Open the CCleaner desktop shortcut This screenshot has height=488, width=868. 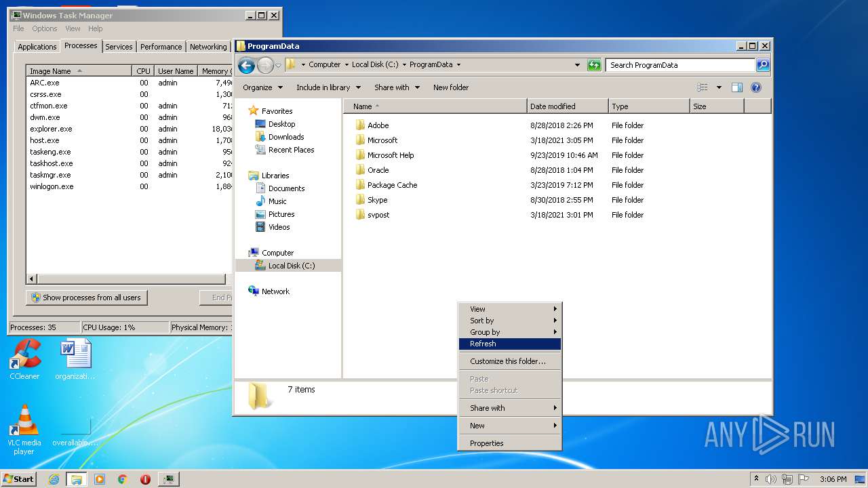[24, 359]
